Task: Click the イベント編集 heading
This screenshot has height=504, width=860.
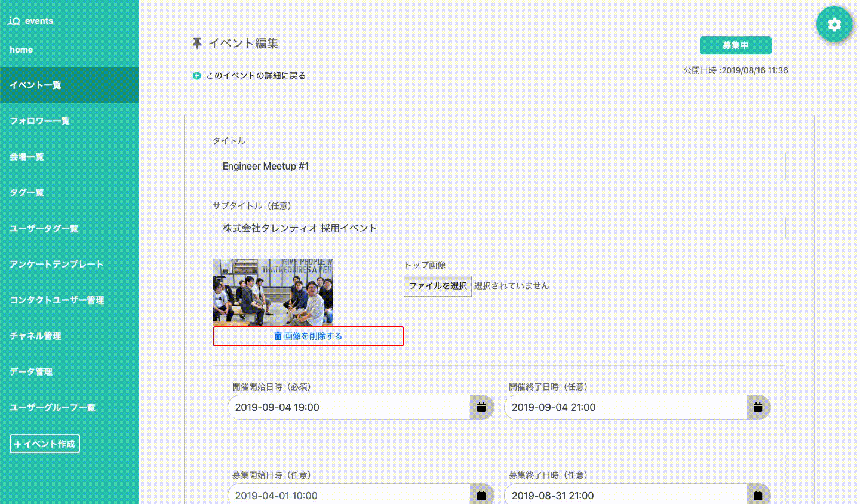Action: (243, 44)
